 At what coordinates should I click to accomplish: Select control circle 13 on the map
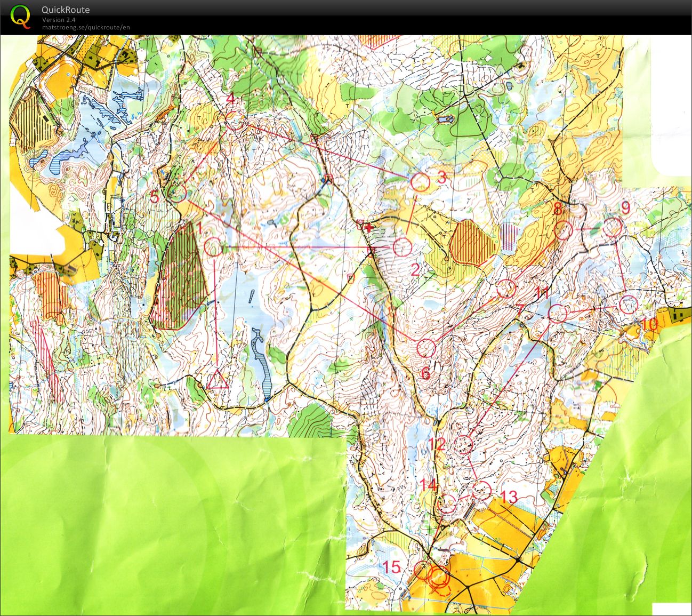pos(481,490)
